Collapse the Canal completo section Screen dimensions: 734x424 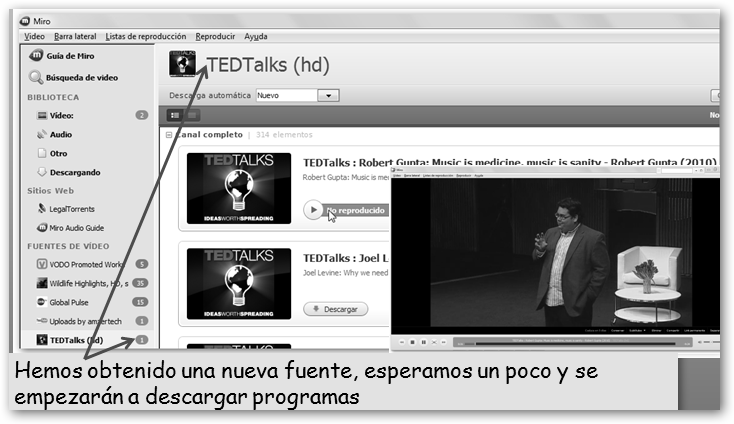169,133
